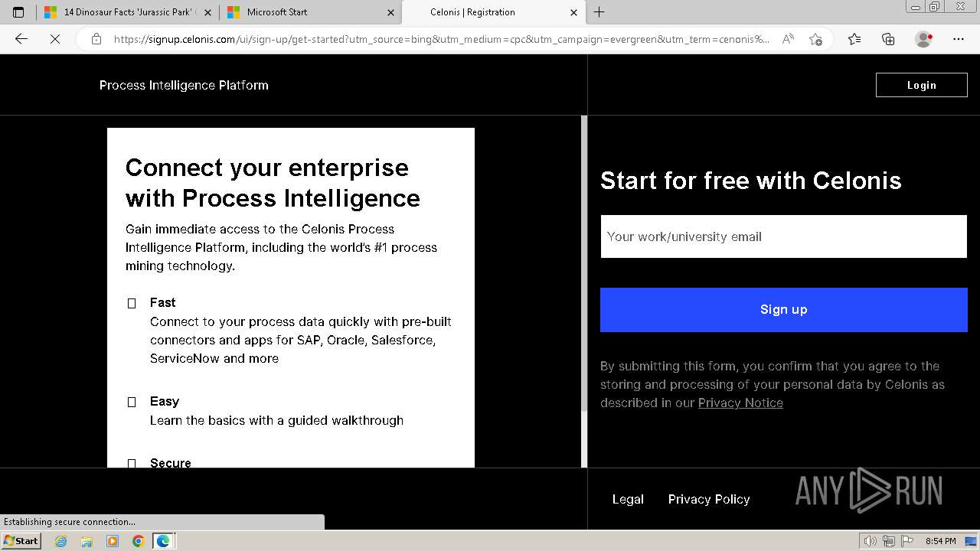Add this page to favorites
The height and width of the screenshot is (551, 980).
[x=815, y=39]
